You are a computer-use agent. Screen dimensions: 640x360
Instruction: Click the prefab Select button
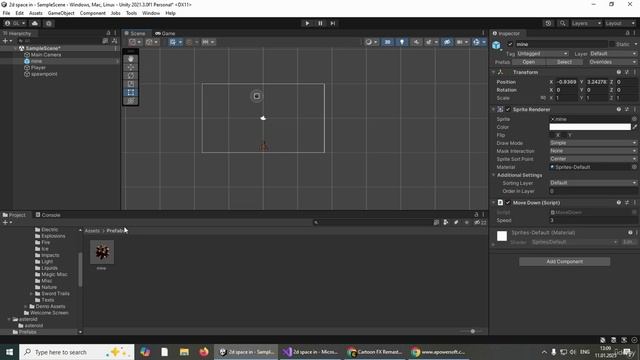pos(564,62)
